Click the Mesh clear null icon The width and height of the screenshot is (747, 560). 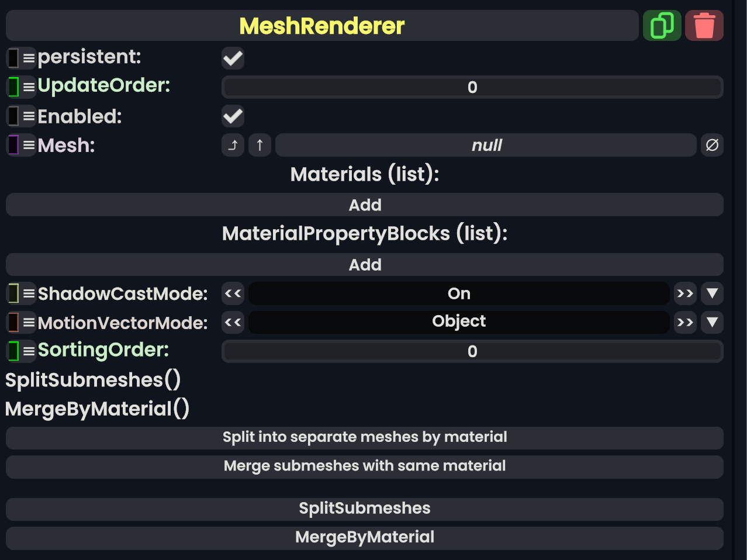[x=712, y=145]
